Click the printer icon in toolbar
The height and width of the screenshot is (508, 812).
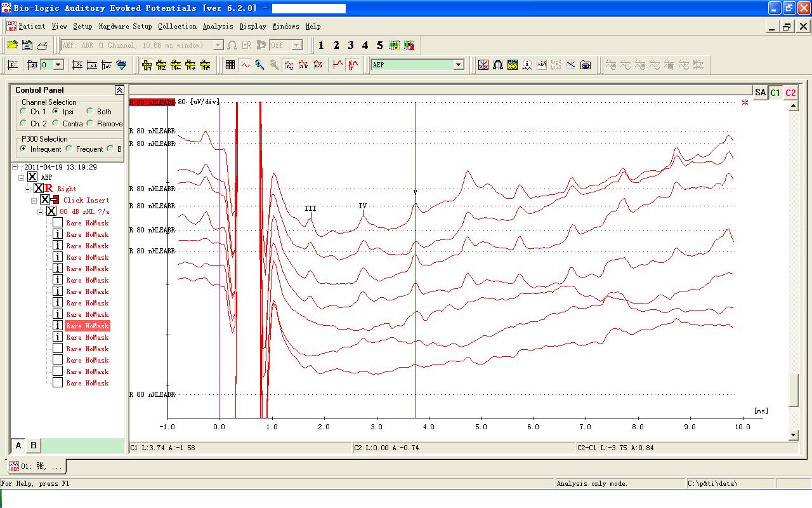(x=42, y=45)
